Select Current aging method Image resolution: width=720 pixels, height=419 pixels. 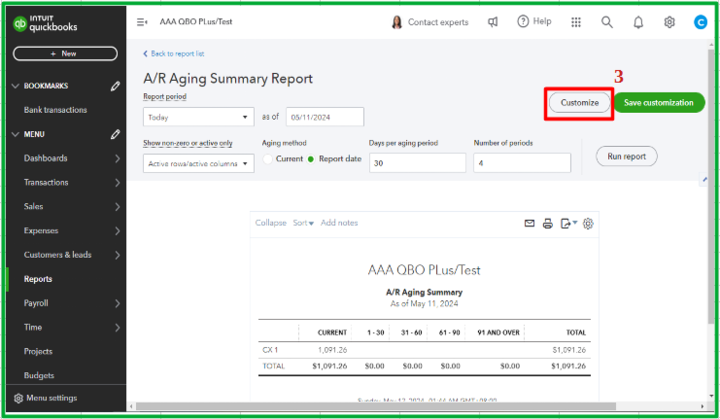(268, 159)
